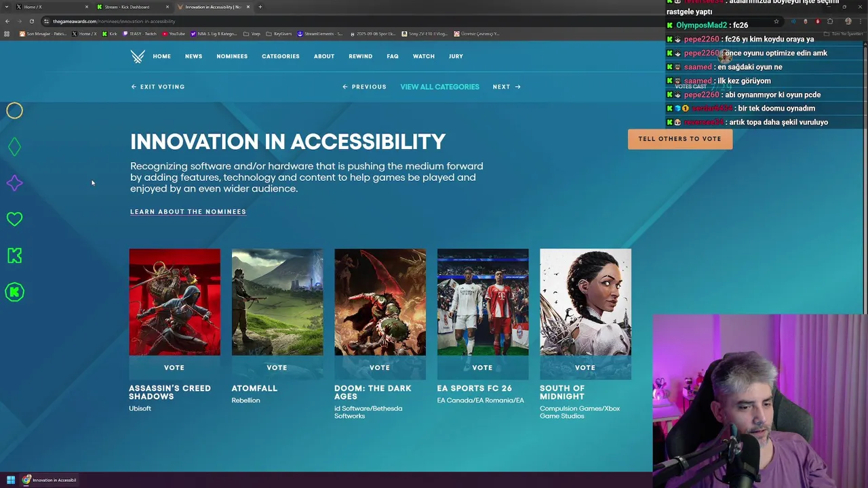Go to PREVIOUS category
The width and height of the screenshot is (868, 488).
click(364, 87)
